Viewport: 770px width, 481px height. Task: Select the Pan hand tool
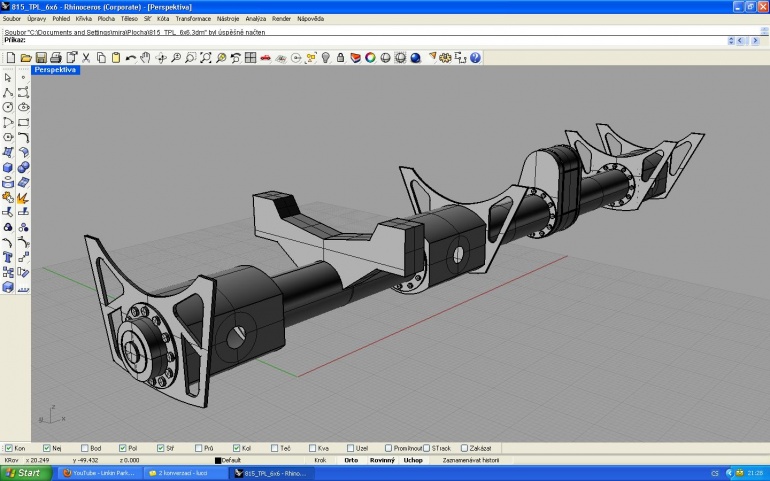145,58
